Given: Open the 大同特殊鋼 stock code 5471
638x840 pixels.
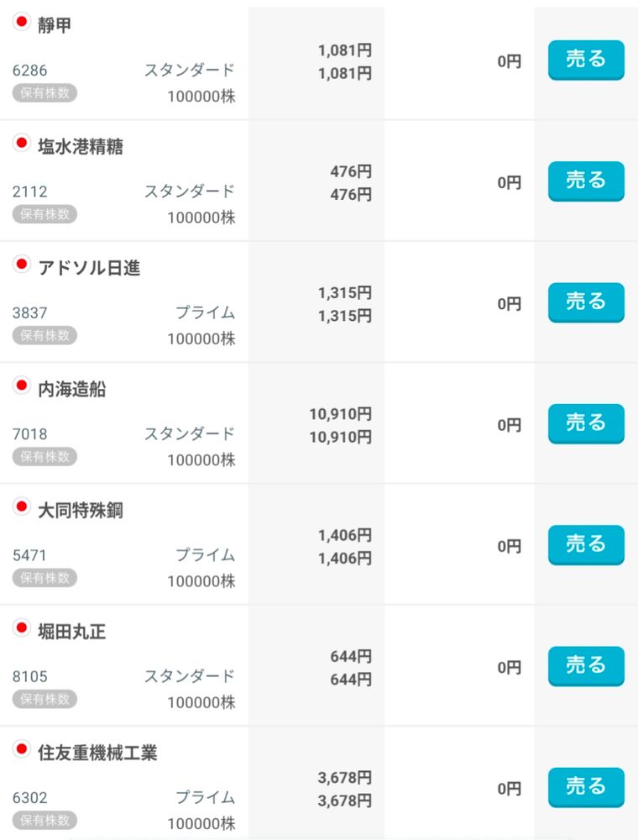Looking at the screenshot, I should pyautogui.click(x=29, y=555).
